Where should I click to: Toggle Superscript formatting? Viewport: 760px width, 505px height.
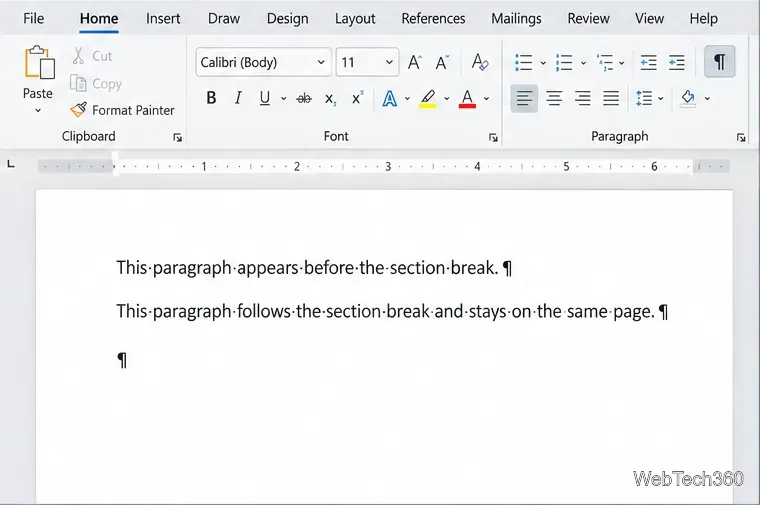(x=358, y=98)
